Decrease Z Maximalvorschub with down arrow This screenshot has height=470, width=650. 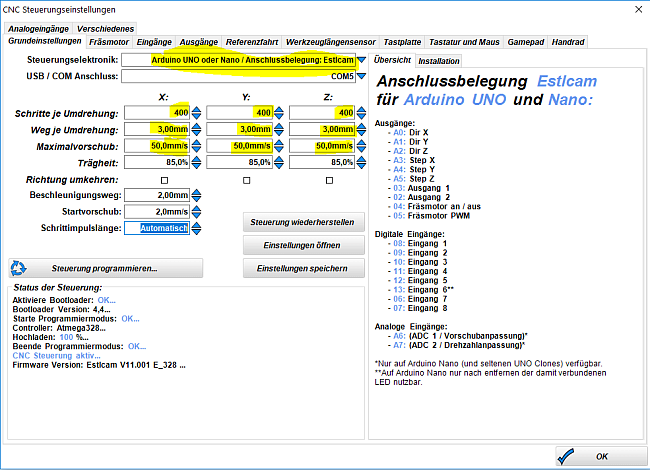[x=361, y=149]
